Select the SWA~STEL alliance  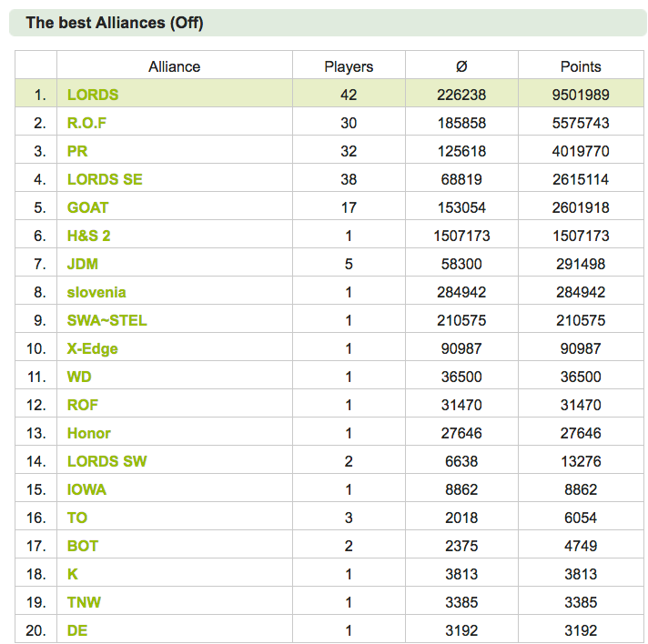106,320
